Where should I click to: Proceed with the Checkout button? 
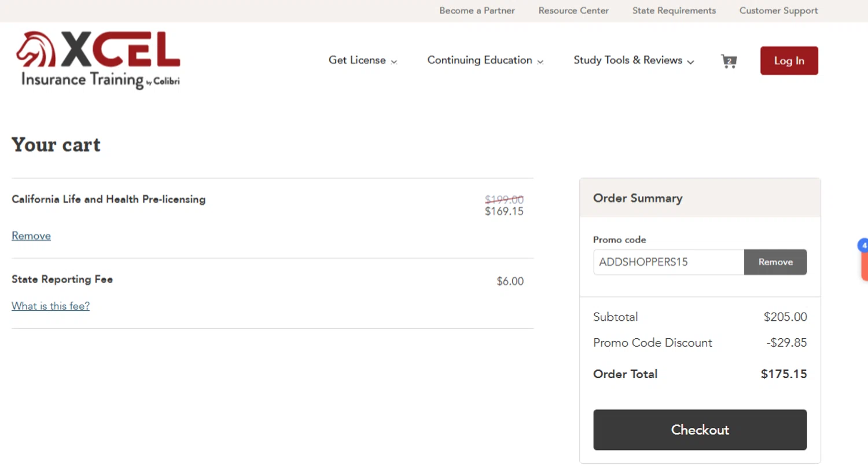pos(700,430)
